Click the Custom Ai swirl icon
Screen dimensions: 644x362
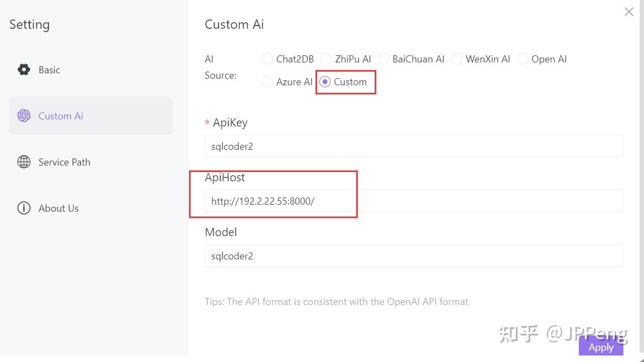[x=24, y=116]
